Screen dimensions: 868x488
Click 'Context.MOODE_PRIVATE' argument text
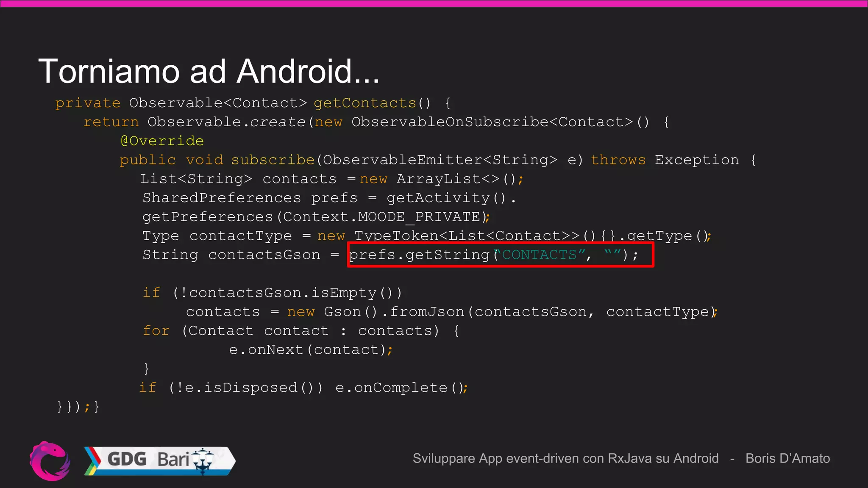[x=381, y=217]
